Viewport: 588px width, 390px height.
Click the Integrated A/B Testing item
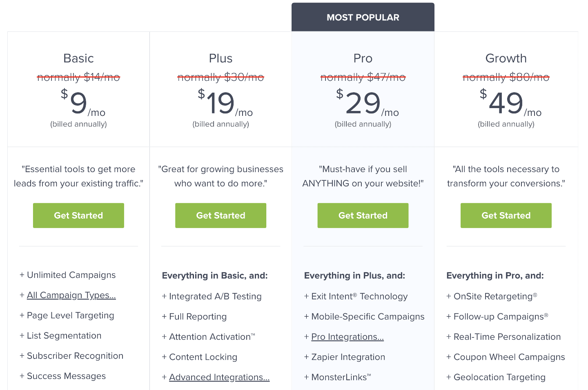pyautogui.click(x=215, y=297)
